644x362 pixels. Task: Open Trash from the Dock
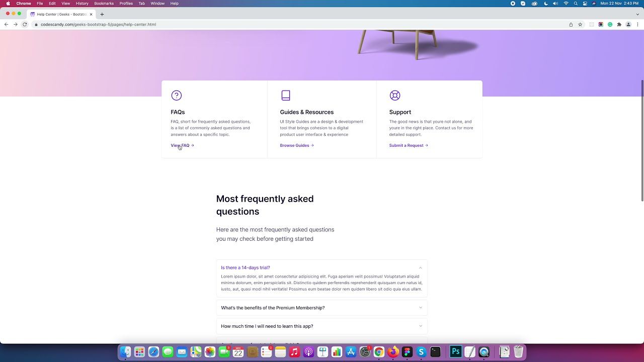(518, 352)
